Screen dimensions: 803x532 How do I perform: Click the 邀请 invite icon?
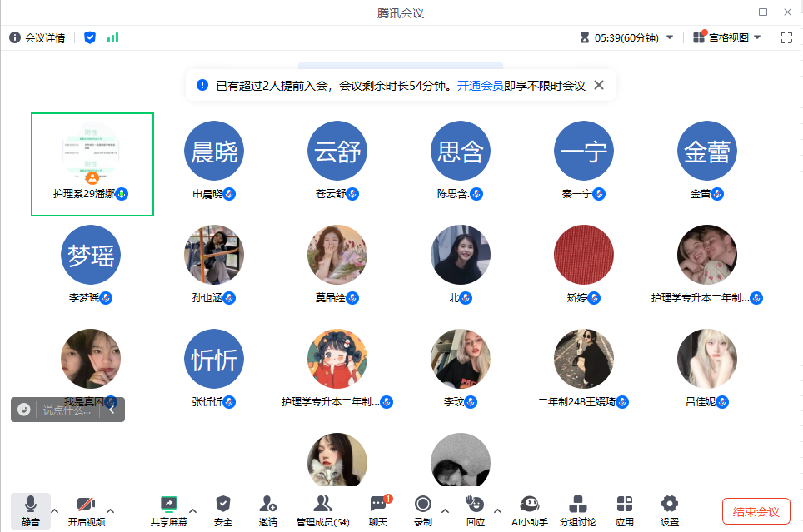tap(267, 509)
